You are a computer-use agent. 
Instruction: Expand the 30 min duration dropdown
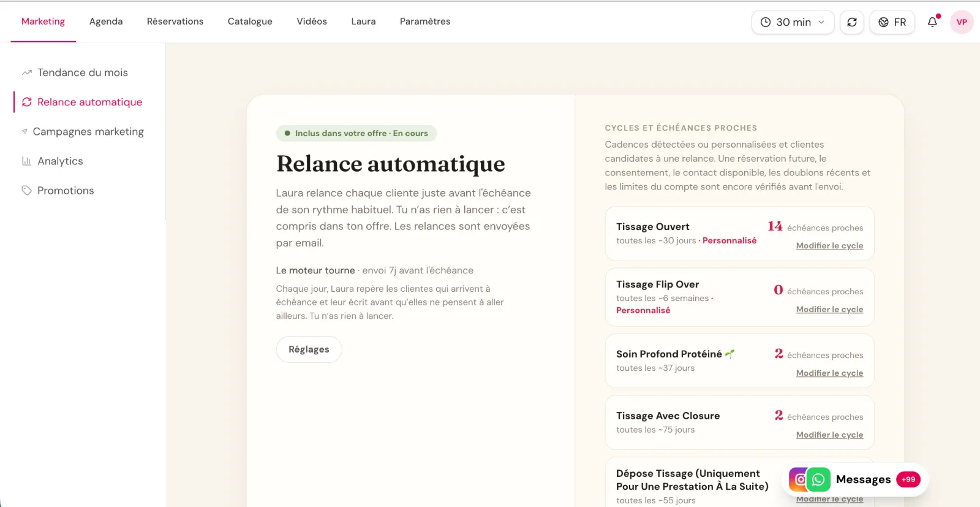793,22
